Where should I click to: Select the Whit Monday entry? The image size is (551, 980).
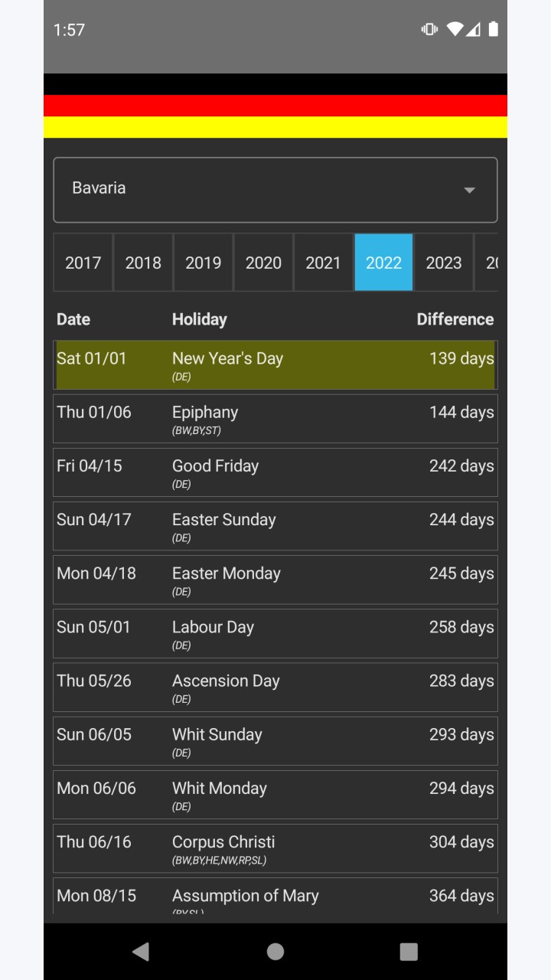(x=275, y=795)
